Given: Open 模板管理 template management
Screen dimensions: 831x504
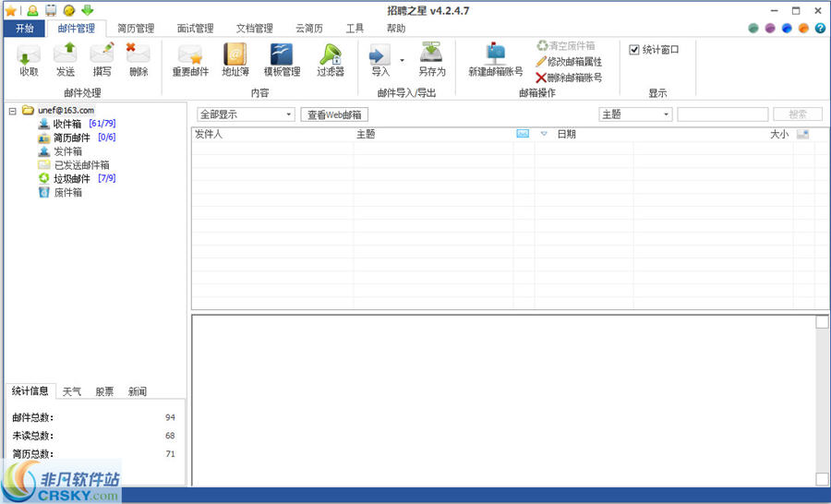Looking at the screenshot, I should [282, 60].
